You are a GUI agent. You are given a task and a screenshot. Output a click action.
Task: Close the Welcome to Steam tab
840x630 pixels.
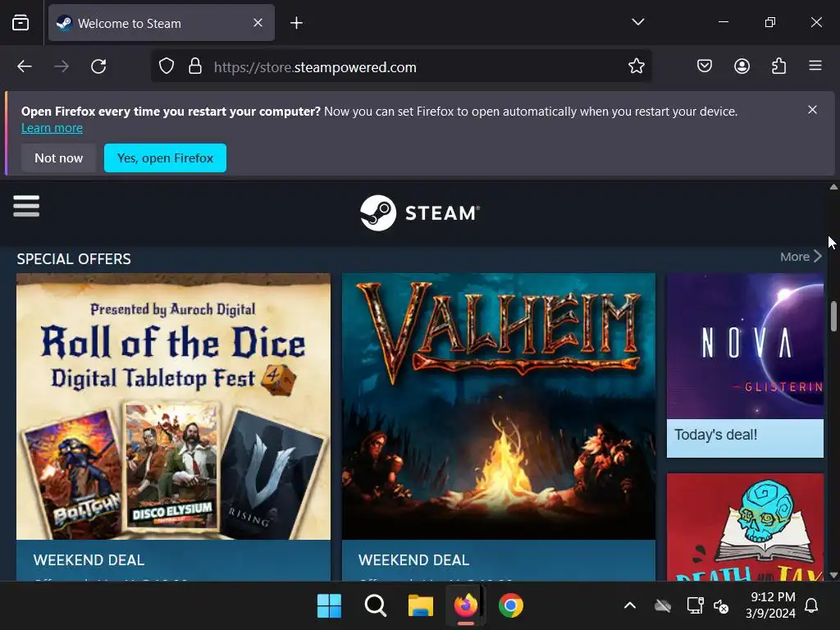pos(258,22)
